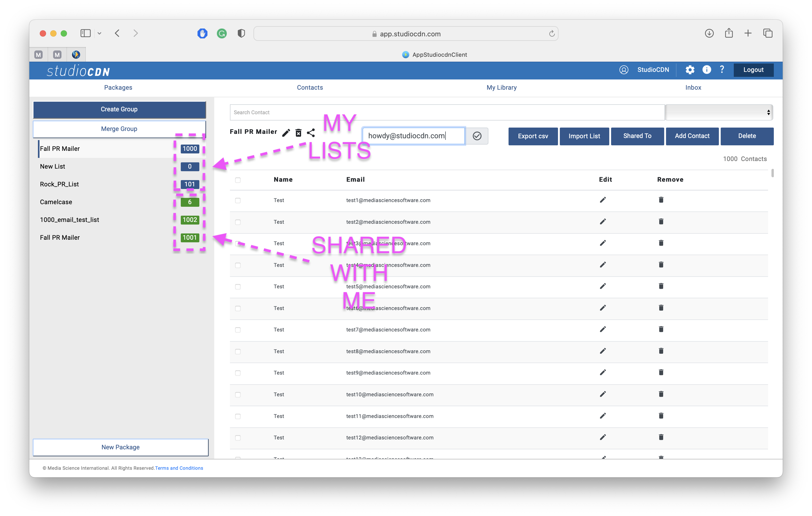812x516 pixels.
Task: Click the blue Delete button
Action: (x=747, y=136)
